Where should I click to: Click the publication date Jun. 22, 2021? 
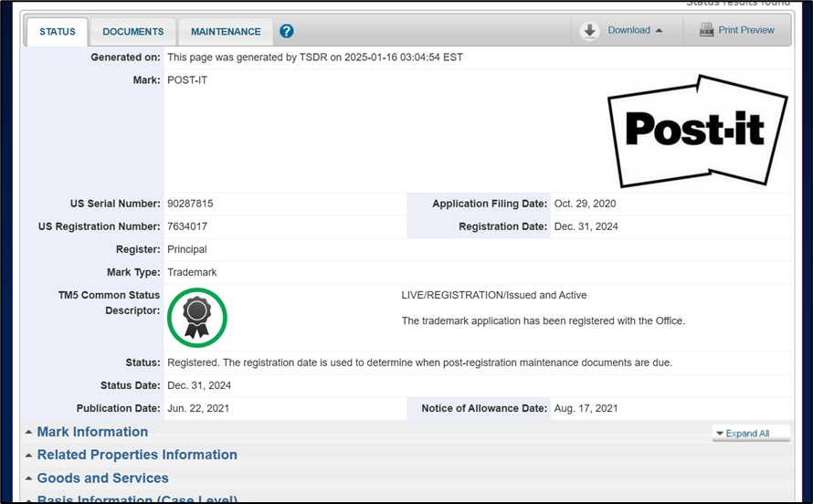click(198, 408)
